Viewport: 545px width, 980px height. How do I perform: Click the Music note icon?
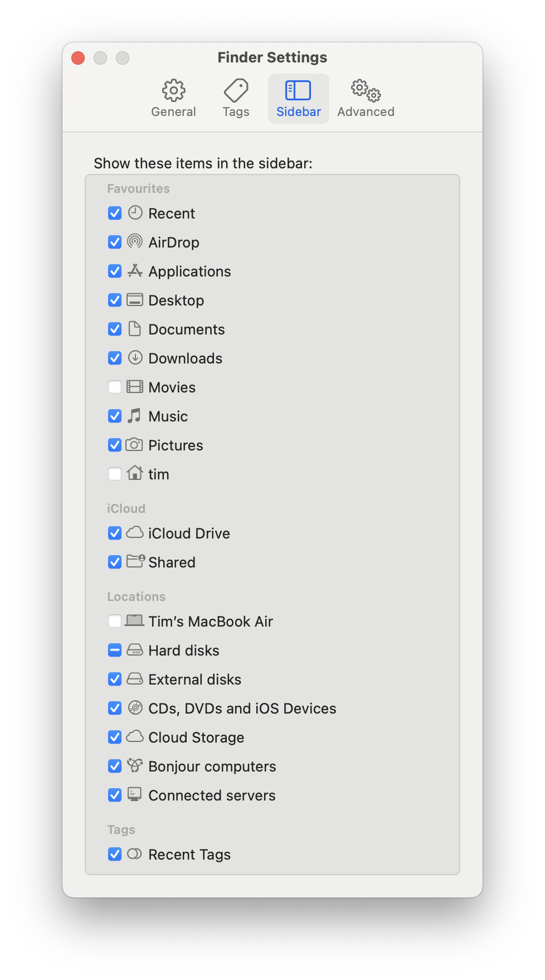tap(134, 415)
